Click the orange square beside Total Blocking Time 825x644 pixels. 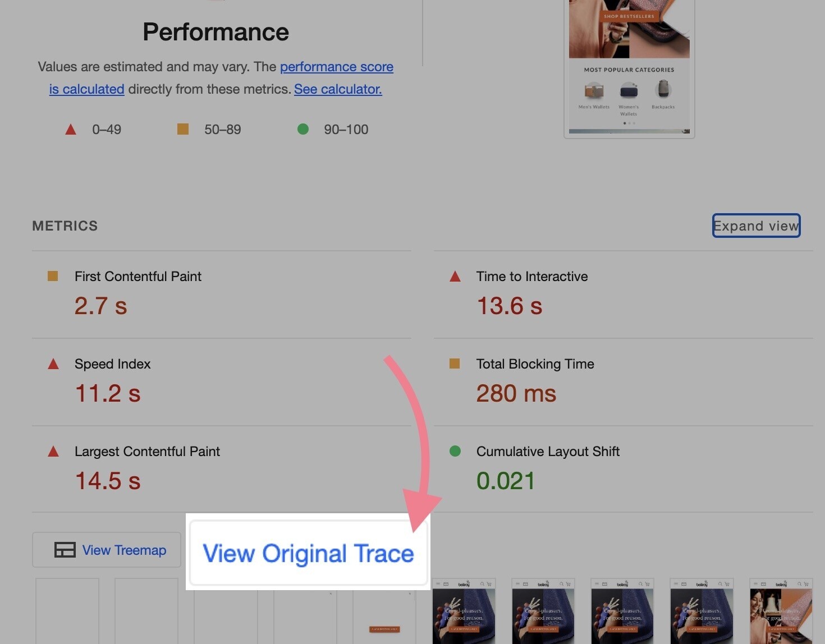[x=455, y=364]
